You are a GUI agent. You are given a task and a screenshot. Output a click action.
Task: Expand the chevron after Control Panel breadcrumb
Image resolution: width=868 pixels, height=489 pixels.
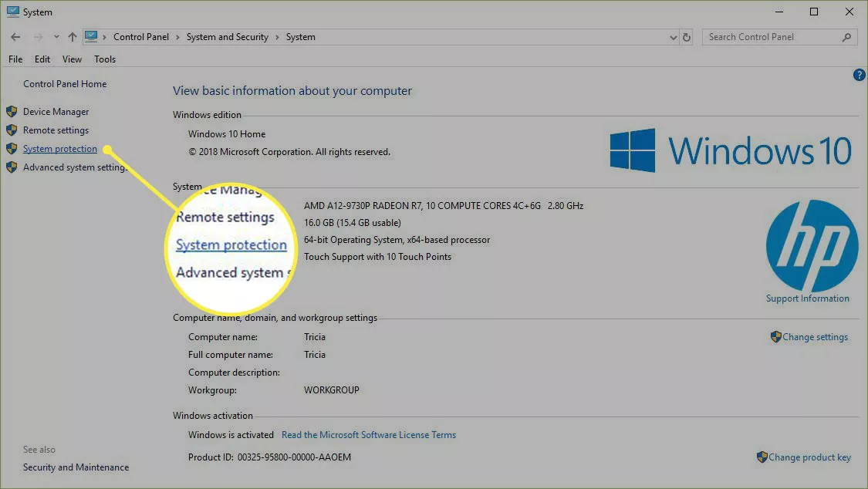click(x=177, y=37)
